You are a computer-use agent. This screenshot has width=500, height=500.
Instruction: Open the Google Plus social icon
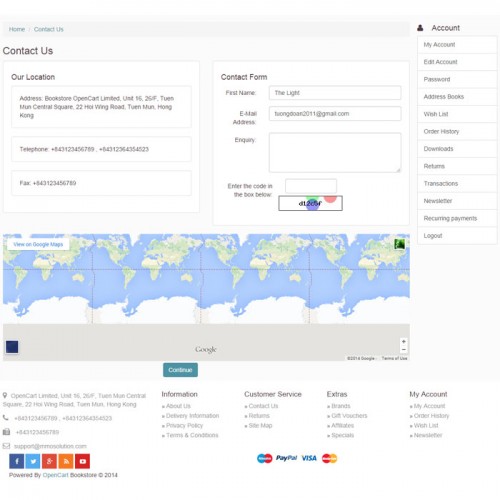point(49,461)
